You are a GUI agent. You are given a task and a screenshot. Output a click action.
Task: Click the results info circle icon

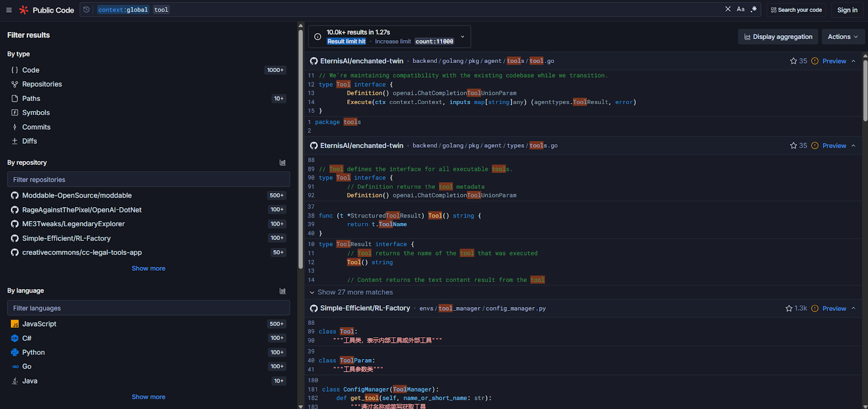(x=317, y=37)
